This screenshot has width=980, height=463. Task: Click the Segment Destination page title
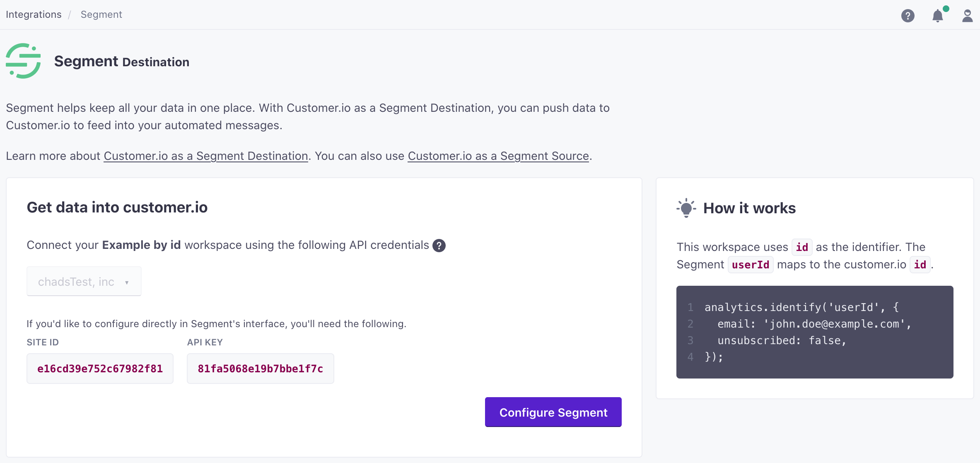(x=121, y=61)
